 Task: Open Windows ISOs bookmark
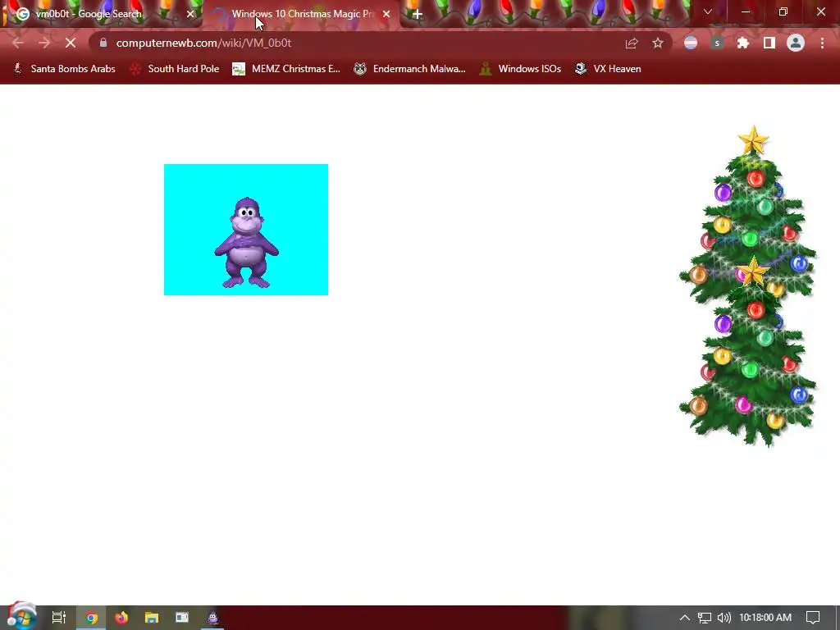pos(520,69)
